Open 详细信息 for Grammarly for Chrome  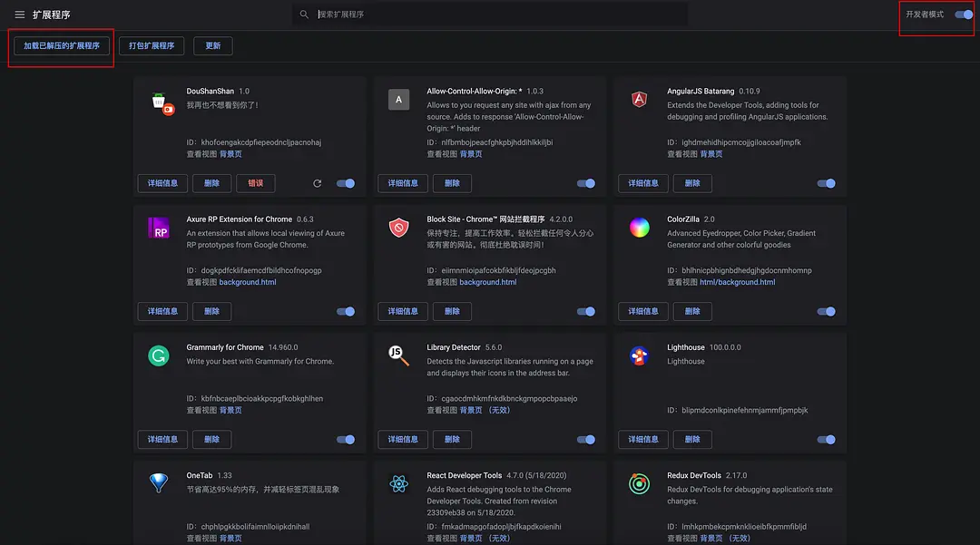click(162, 440)
